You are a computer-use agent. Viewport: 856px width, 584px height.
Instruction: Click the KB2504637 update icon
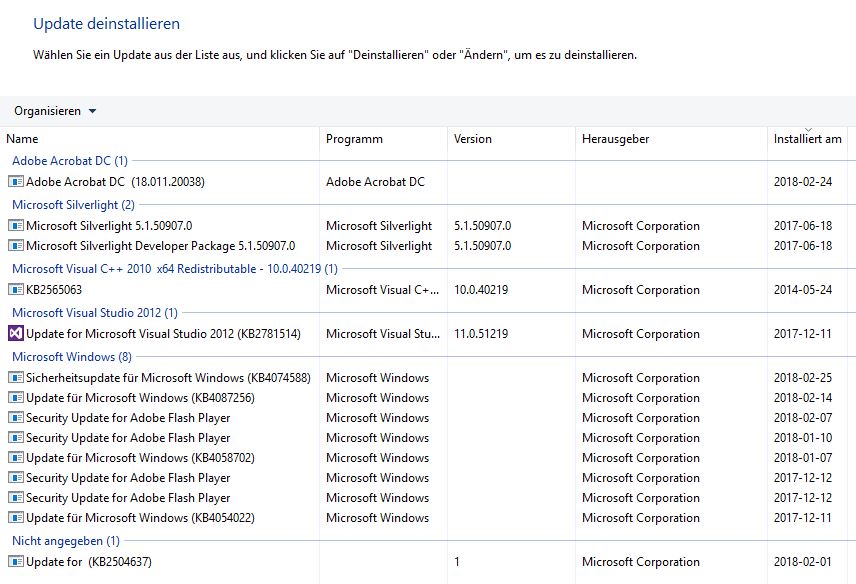point(15,562)
